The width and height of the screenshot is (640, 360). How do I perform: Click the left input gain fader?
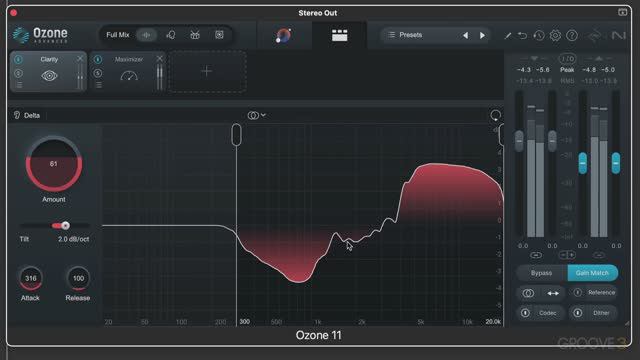click(x=519, y=141)
